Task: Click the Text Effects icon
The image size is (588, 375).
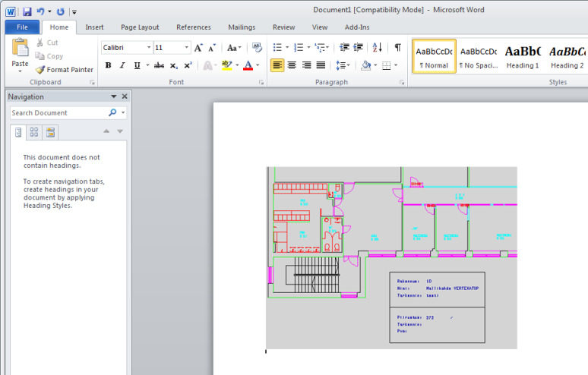Action: pos(207,65)
